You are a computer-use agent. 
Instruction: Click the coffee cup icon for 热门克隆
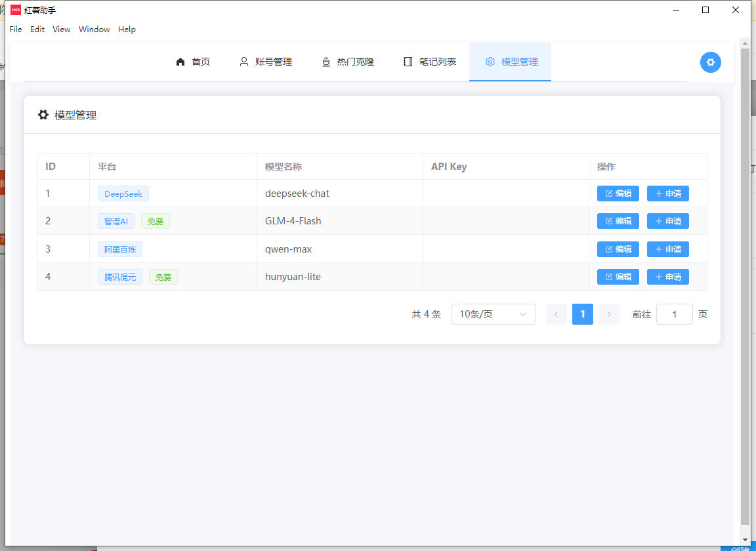pos(326,62)
